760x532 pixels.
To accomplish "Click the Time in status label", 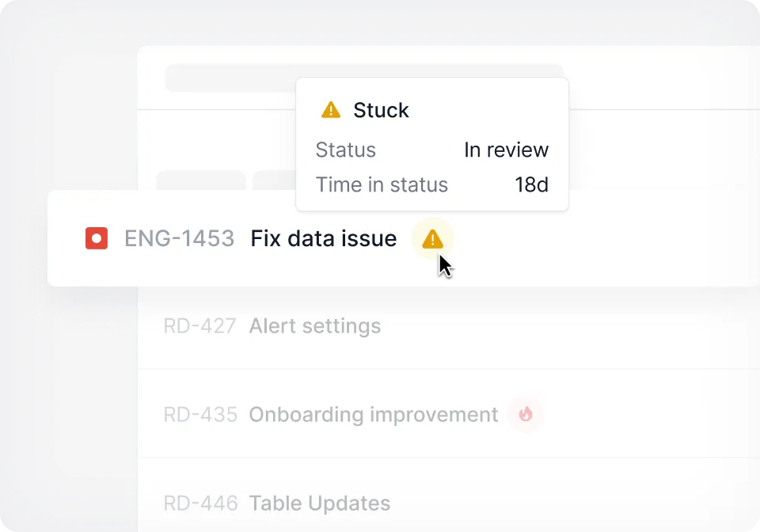I will (382, 185).
